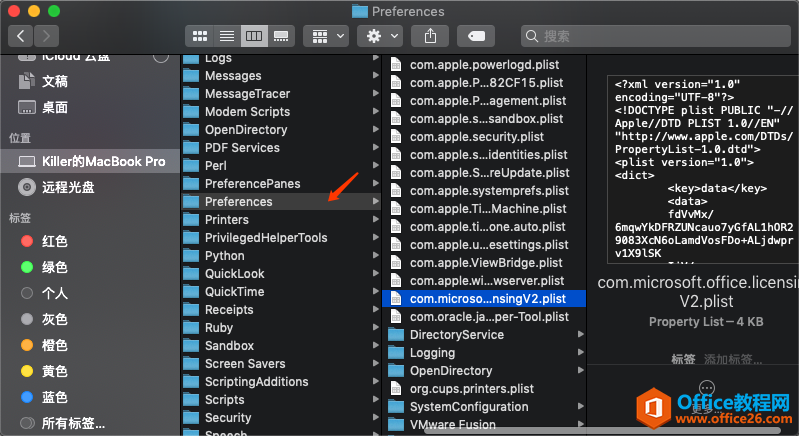Switch to icon view
The image size is (799, 436).
(200, 36)
